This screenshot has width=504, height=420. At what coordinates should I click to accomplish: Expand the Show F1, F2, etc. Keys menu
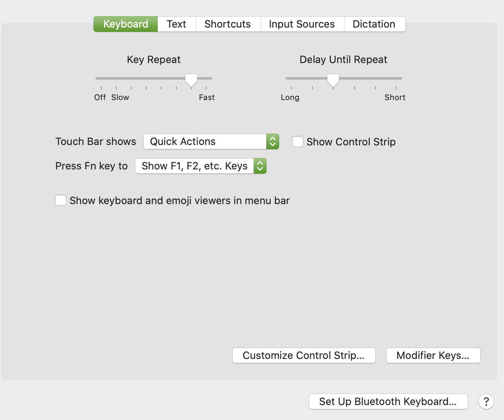(x=200, y=166)
